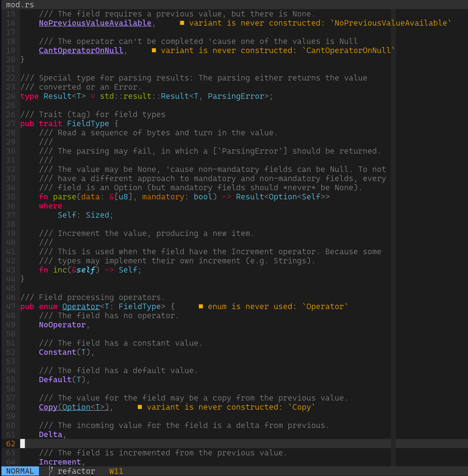Click 'Sized' in the Self bound

point(97,215)
